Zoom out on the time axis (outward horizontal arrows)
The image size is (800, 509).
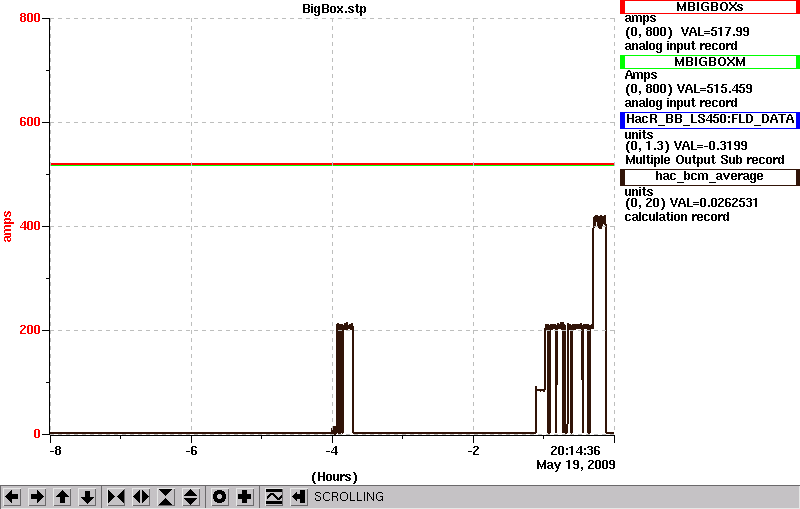tap(141, 497)
